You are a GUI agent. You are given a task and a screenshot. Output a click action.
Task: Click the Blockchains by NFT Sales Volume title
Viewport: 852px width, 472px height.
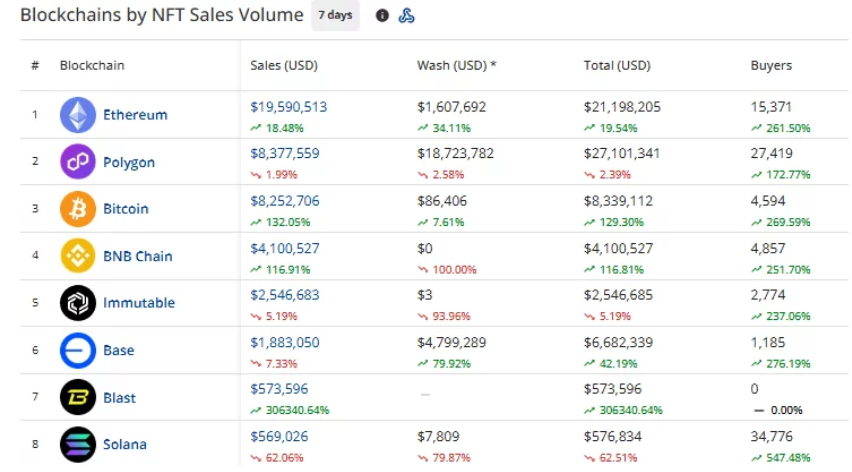click(x=162, y=15)
